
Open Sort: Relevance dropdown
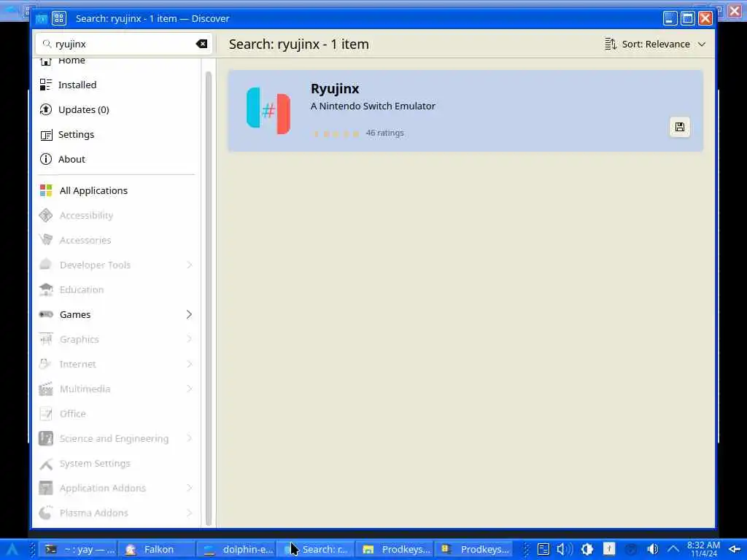click(x=655, y=44)
